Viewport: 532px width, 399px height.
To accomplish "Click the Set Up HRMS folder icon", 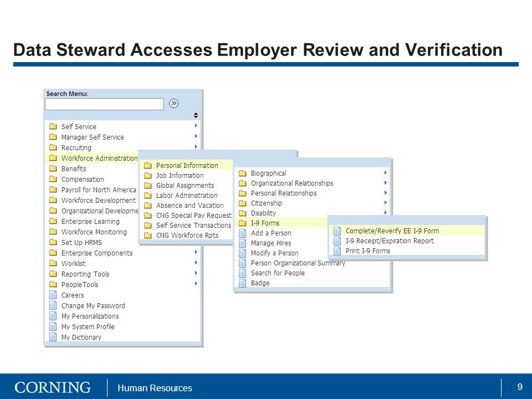I will tap(53, 242).
